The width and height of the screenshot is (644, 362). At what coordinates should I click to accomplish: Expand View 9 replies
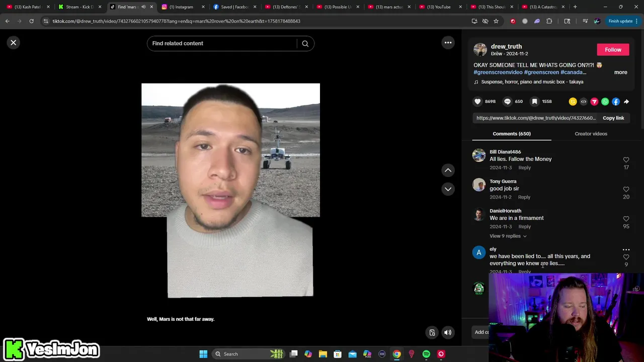click(508, 236)
